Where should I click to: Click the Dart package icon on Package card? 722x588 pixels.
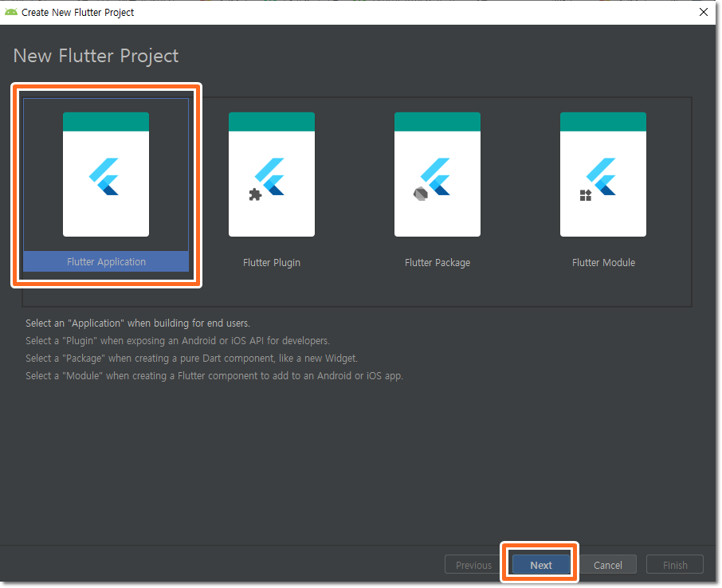coord(421,194)
